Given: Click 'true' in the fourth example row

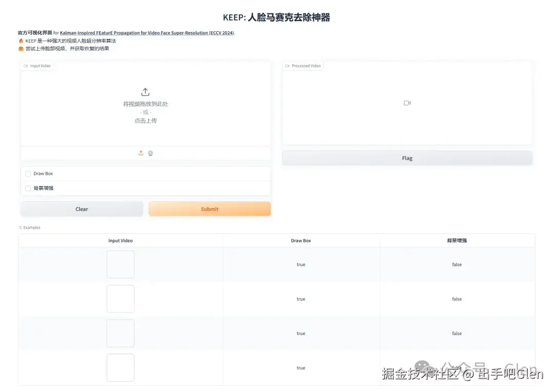Looking at the screenshot, I should [x=301, y=368].
